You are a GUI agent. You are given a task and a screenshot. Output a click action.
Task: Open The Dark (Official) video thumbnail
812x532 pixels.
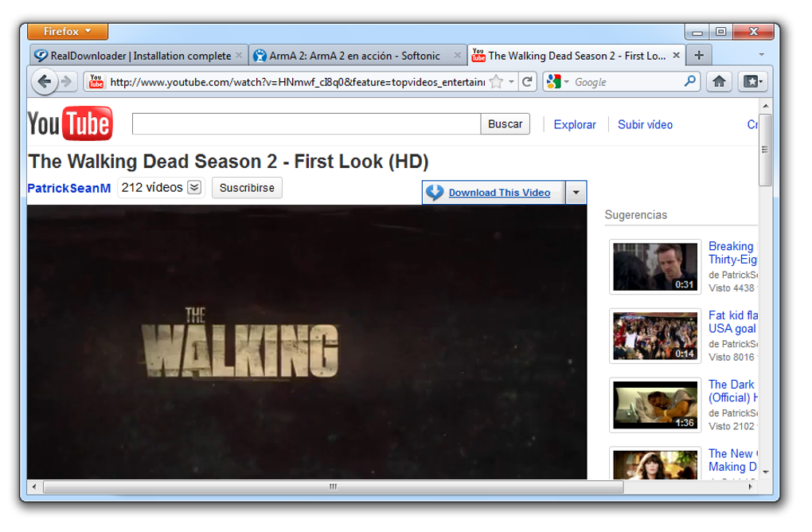coord(655,405)
